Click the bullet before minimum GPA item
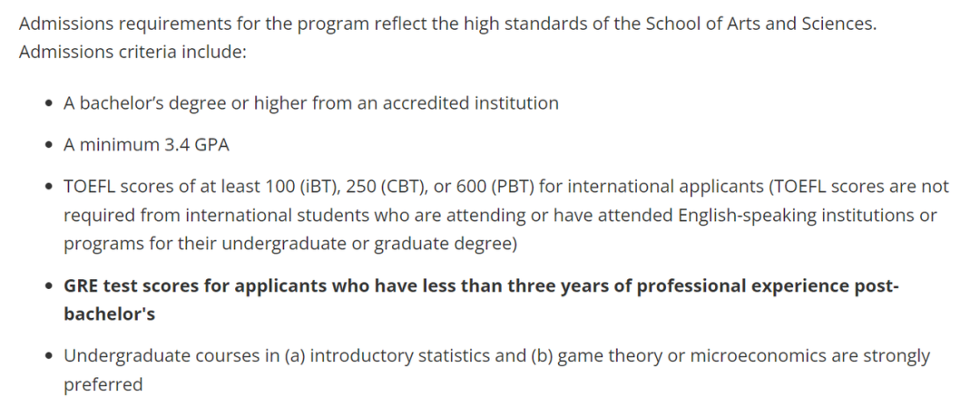 click(49, 146)
